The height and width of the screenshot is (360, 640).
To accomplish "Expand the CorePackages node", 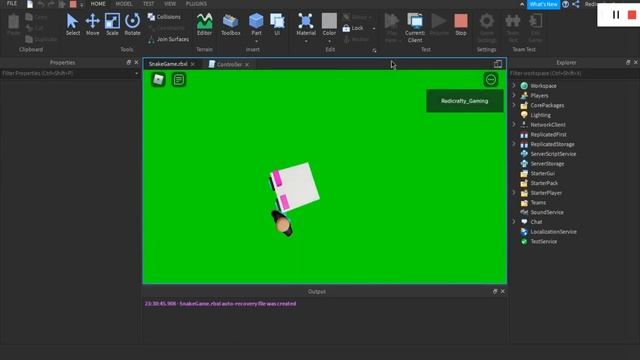I will [514, 105].
